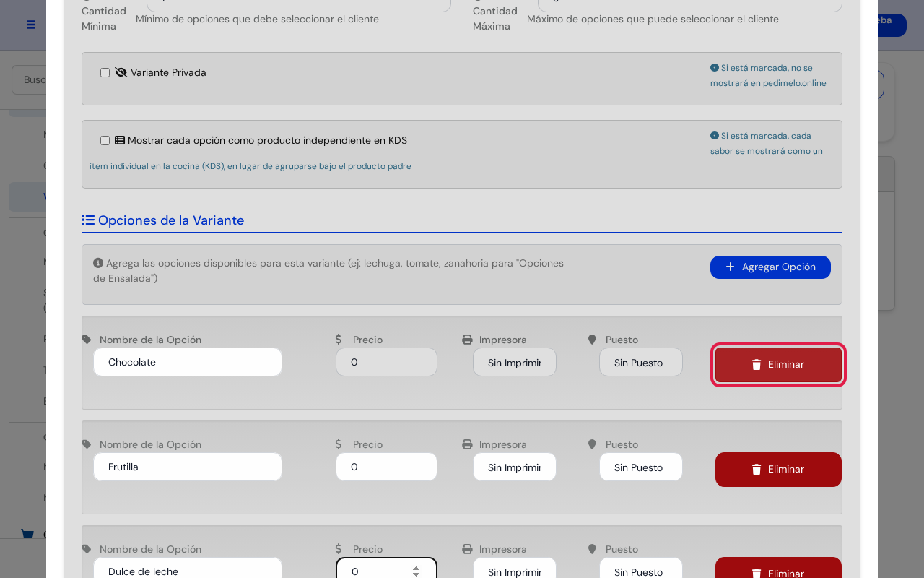924x578 pixels.
Task: Click the info icon beside "Si está marcada, cada sabor"
Action: [715, 136]
